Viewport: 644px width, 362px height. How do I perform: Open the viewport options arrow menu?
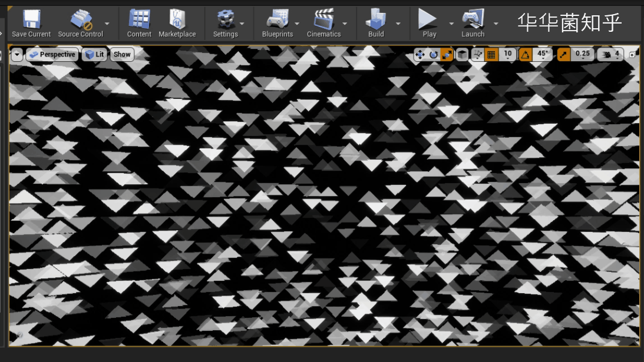17,54
